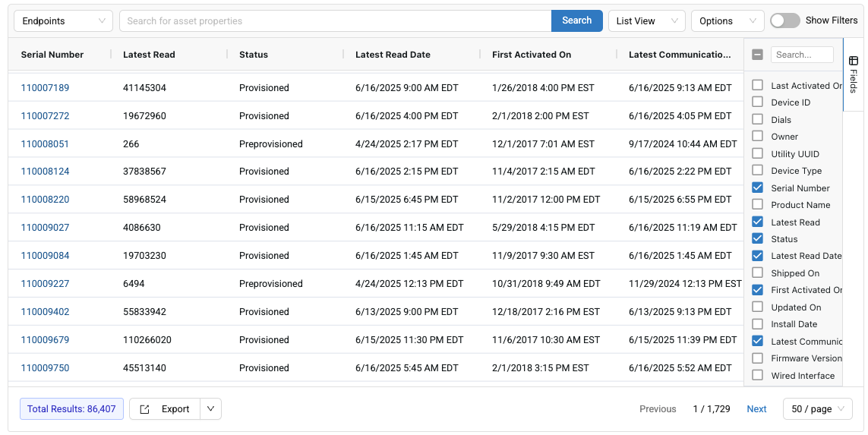Expand the Export arrow dropdown
This screenshot has width=868, height=435.
(x=210, y=409)
